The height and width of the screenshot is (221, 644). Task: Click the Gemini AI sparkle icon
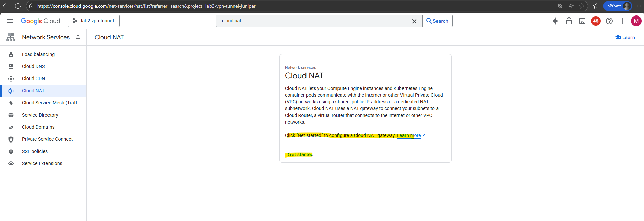555,21
